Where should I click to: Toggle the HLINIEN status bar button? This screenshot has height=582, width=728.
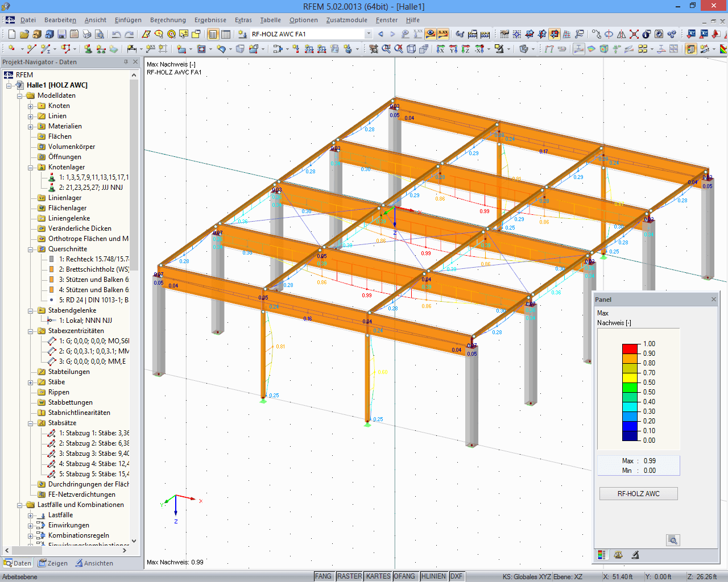point(433,576)
